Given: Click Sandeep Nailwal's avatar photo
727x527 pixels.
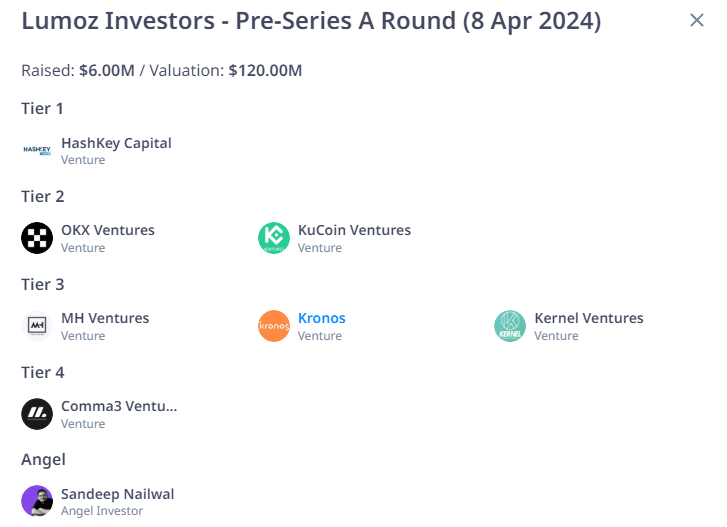Looking at the screenshot, I should [x=37, y=502].
